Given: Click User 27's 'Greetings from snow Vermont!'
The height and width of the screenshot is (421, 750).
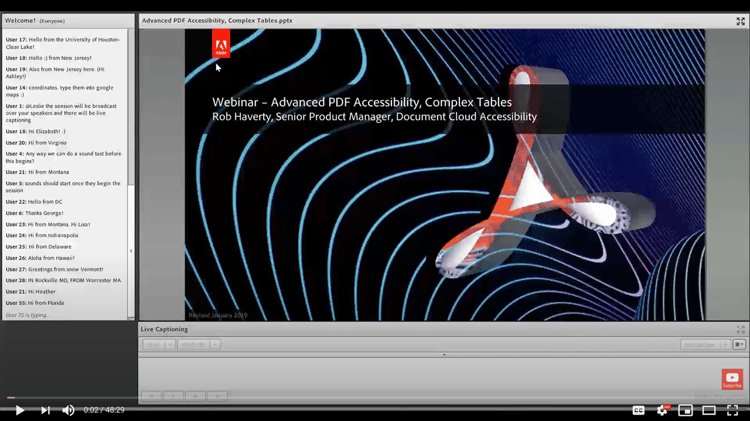Looking at the screenshot, I should [55, 269].
